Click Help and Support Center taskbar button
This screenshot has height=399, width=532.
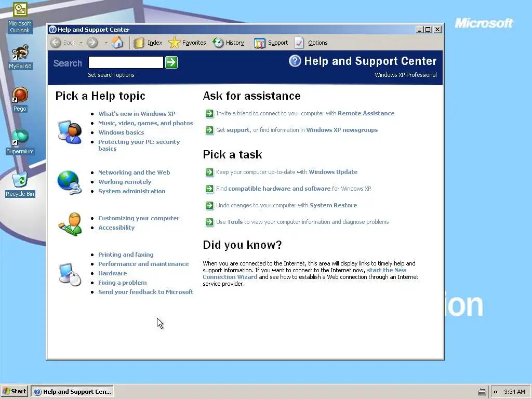(x=72, y=392)
